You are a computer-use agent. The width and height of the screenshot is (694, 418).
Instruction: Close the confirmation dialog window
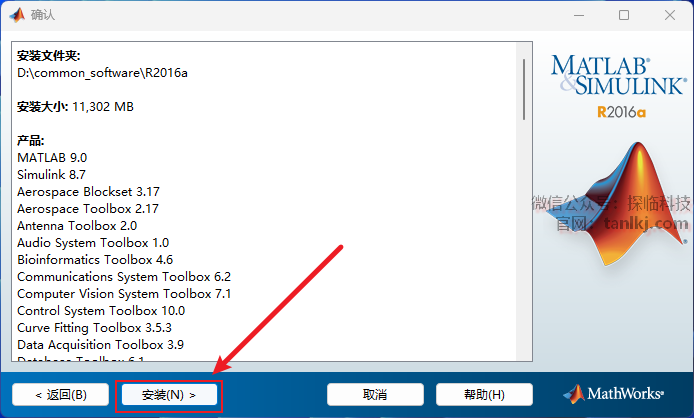[670, 15]
